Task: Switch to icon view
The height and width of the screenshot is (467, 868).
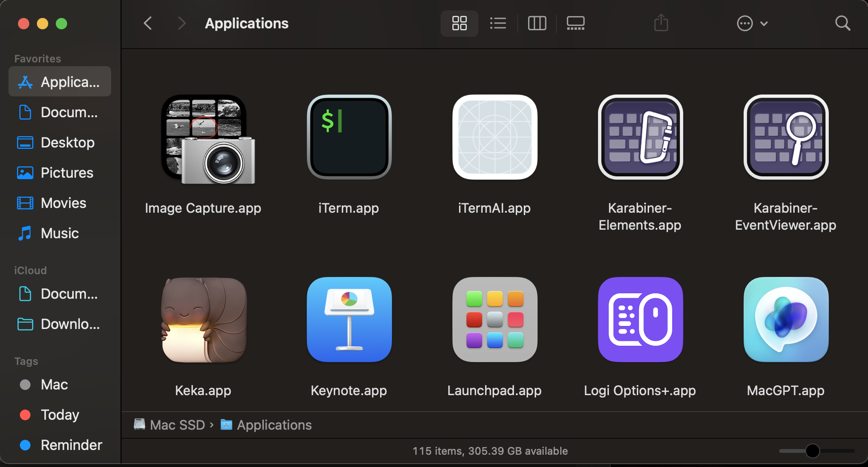Action: [x=460, y=23]
